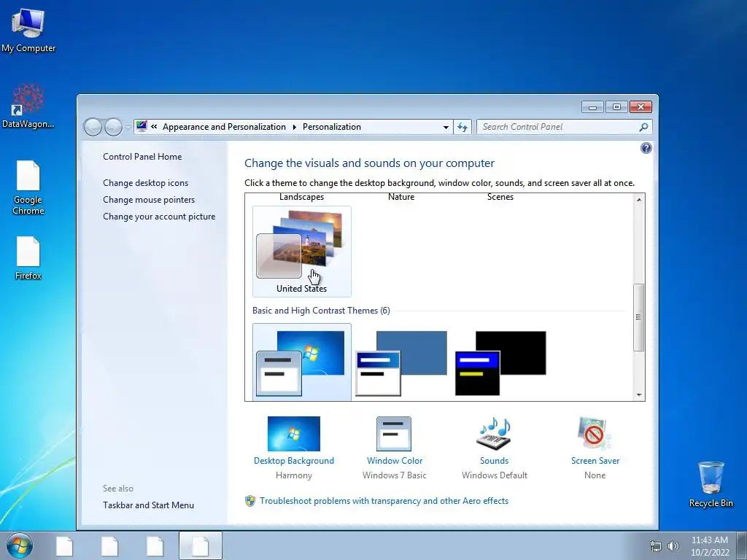This screenshot has height=560, width=747.
Task: Click the refresh button beside address bar
Action: [462, 127]
